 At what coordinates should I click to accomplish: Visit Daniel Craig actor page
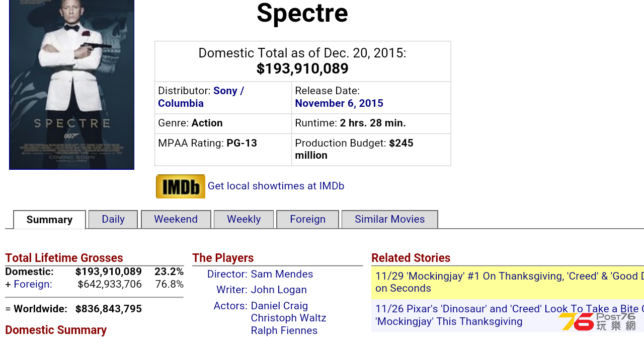[x=279, y=306]
